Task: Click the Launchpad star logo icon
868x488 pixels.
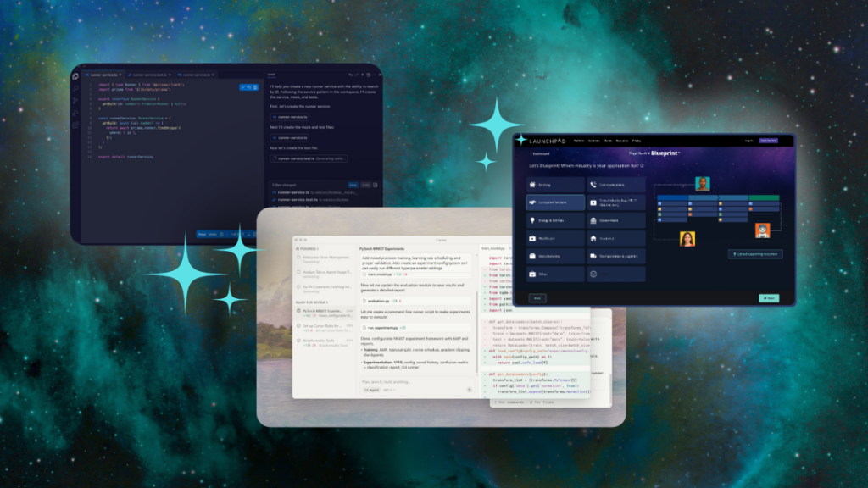Action: (x=520, y=141)
